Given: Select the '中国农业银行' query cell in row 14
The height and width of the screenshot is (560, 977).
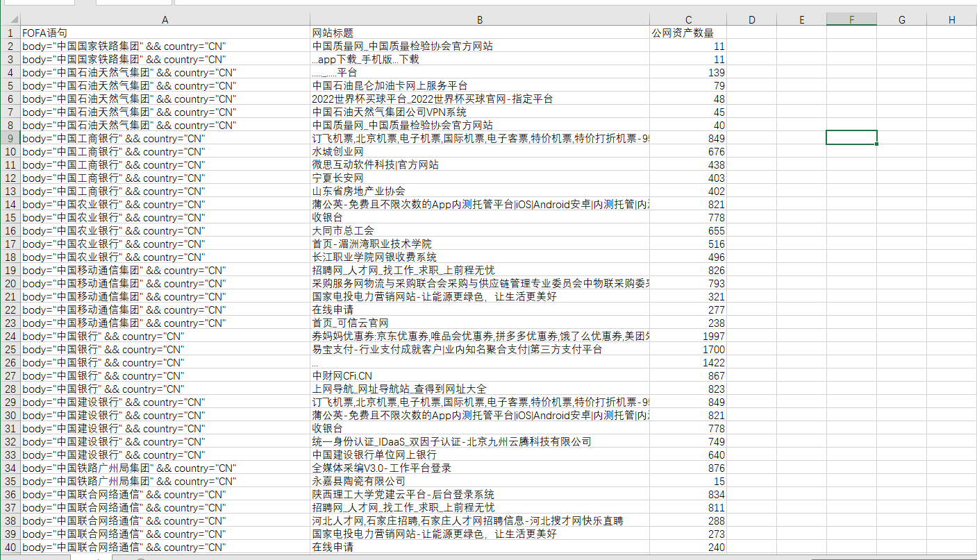Looking at the screenshot, I should (165, 204).
